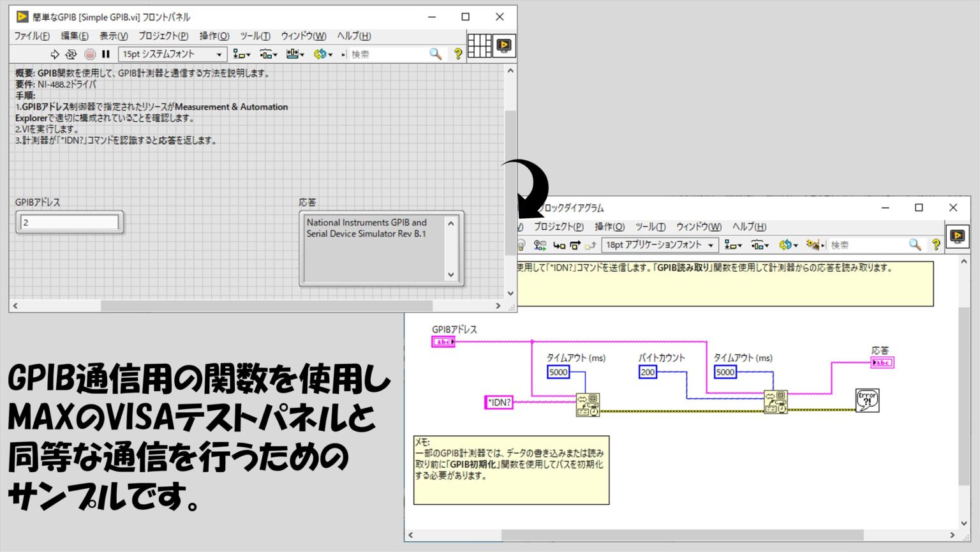Enable Highlight Execution on the block diagram toolbar
This screenshot has height=552, width=980.
click(x=521, y=244)
